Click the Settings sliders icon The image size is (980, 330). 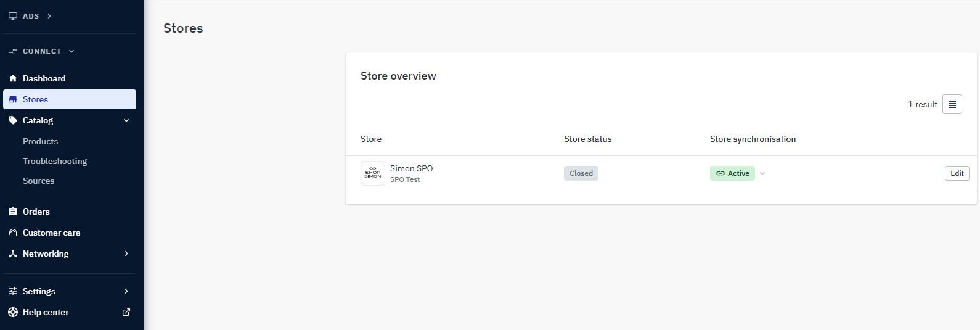[13, 291]
